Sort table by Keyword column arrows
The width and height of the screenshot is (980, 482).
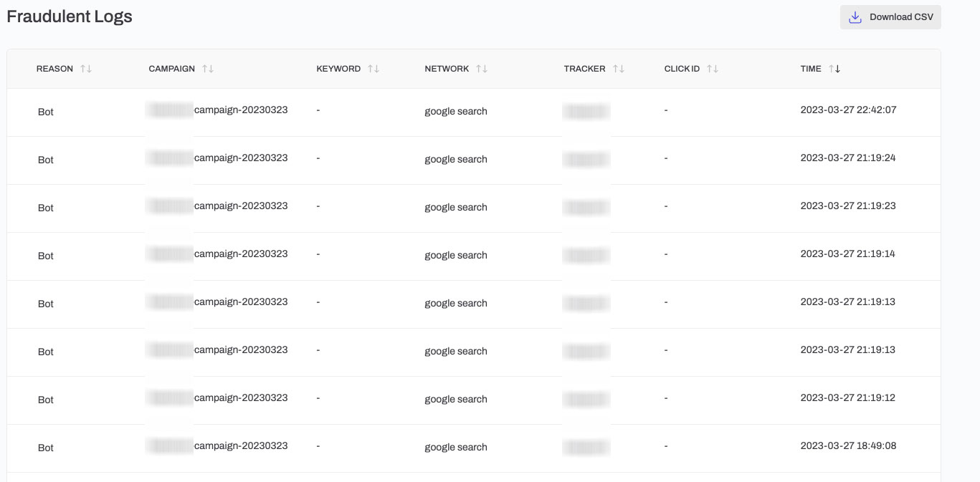coord(374,69)
